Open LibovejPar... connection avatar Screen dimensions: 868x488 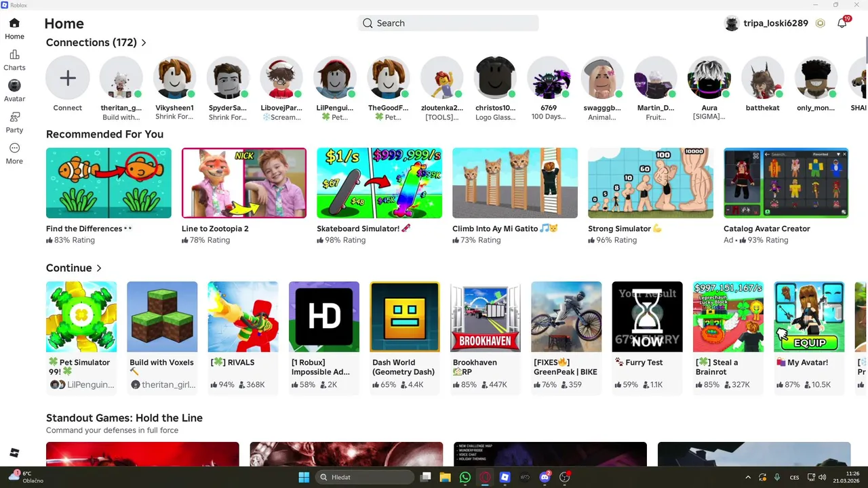[281, 77]
